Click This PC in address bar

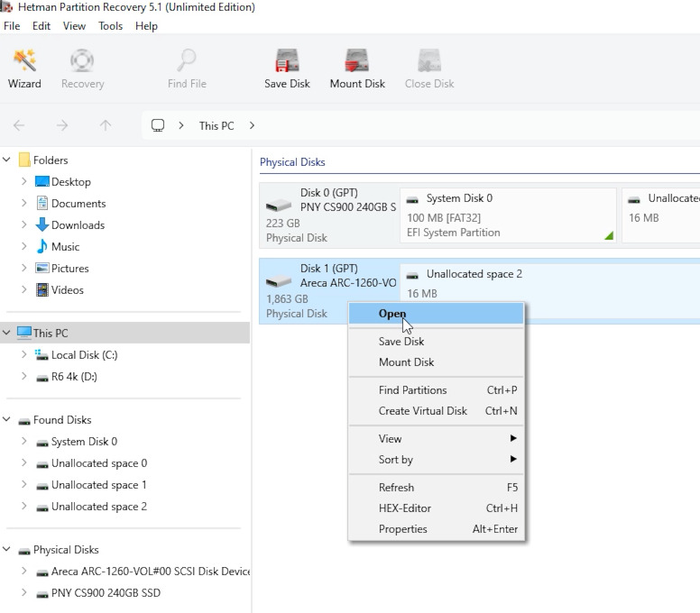[x=216, y=126]
